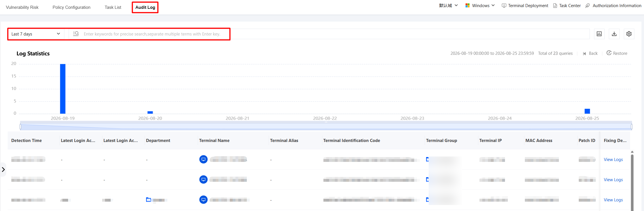
Task: Switch to the Task List tab
Action: click(x=113, y=7)
